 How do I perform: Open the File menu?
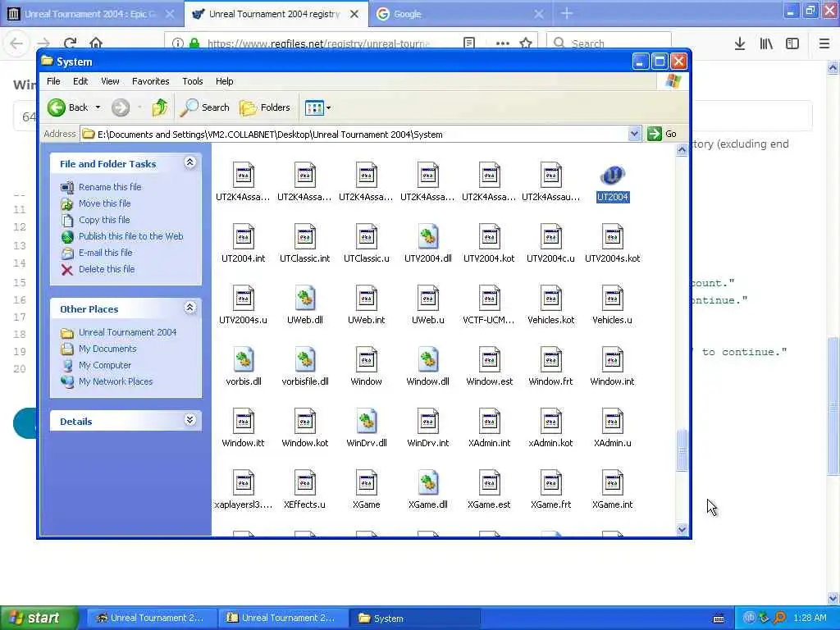click(53, 81)
